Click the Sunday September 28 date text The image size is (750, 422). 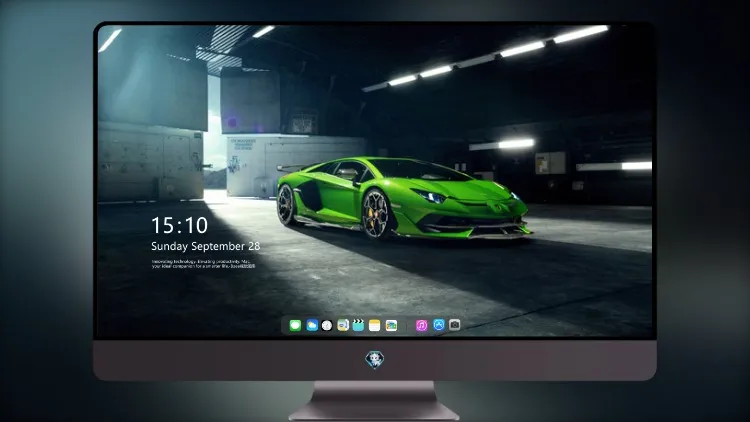tap(206, 246)
